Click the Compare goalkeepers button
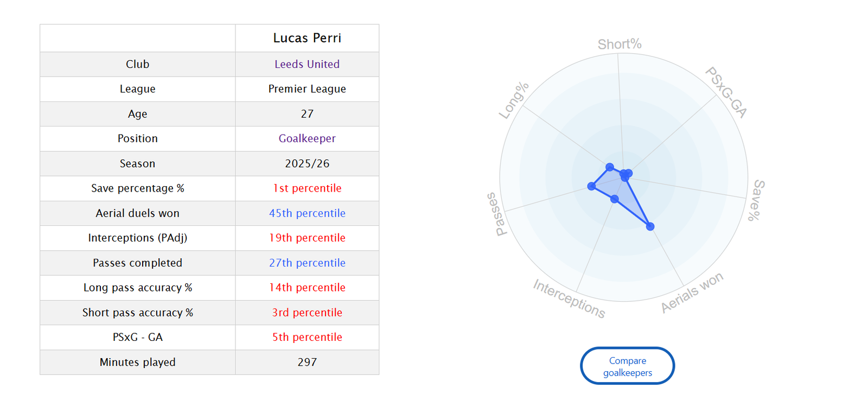Image resolution: width=868 pixels, height=413 pixels. coord(627,366)
